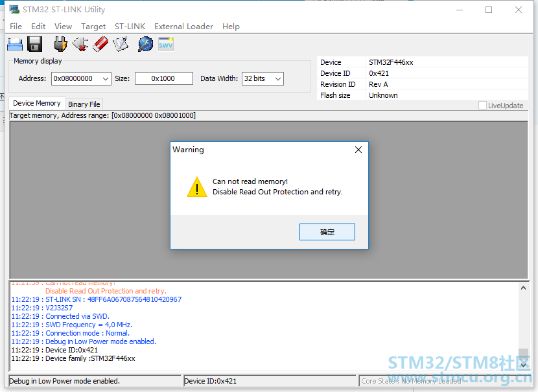Click status bar Device ID:0x421 text

pyautogui.click(x=210, y=381)
